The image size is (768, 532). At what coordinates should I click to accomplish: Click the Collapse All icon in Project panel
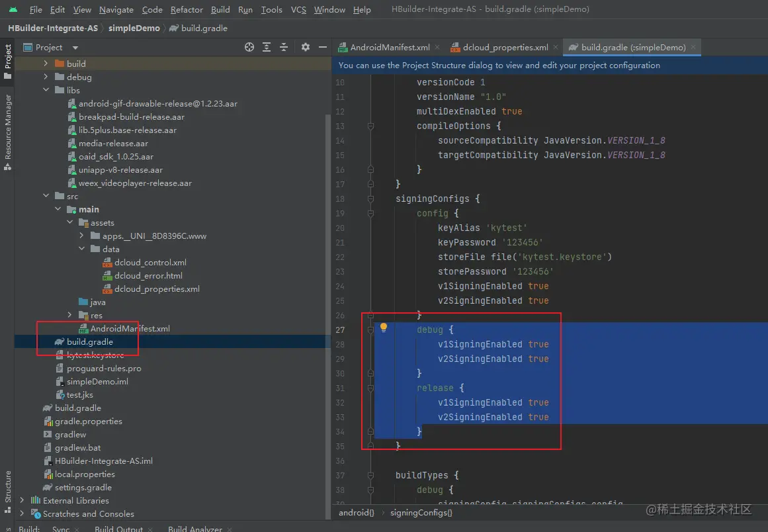284,47
